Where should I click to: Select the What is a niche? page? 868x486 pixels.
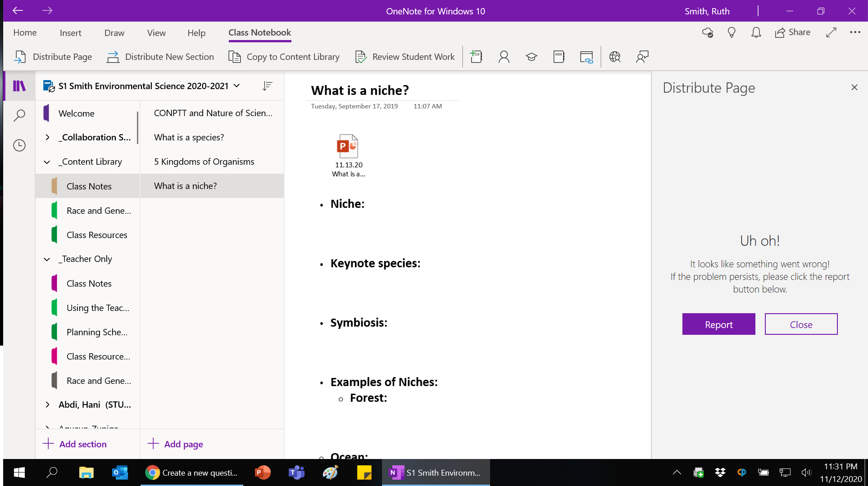[x=186, y=185]
